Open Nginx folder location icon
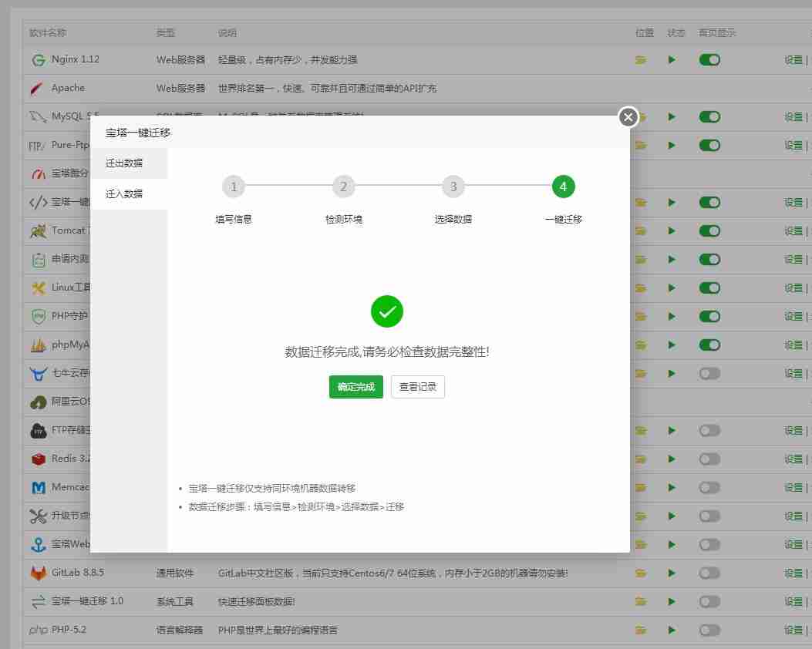 (x=640, y=59)
